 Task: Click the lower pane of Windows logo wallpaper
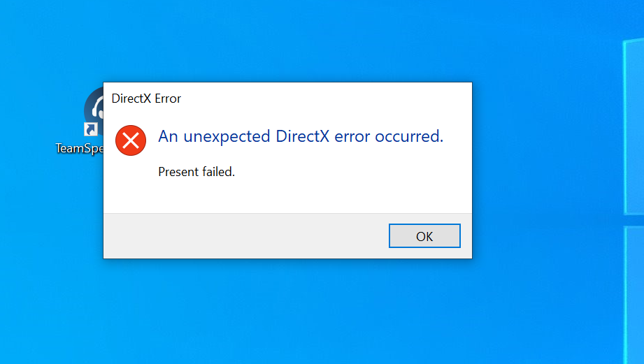634,293
